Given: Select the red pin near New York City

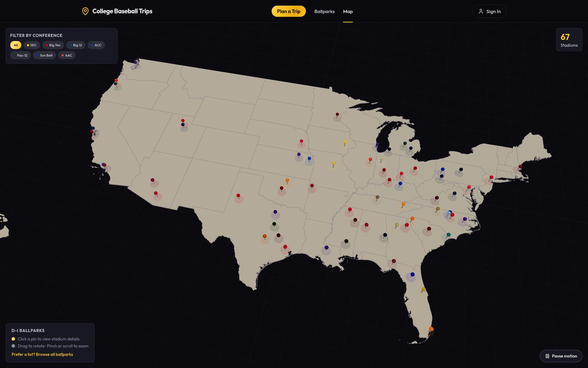Looking at the screenshot, I should [x=491, y=177].
